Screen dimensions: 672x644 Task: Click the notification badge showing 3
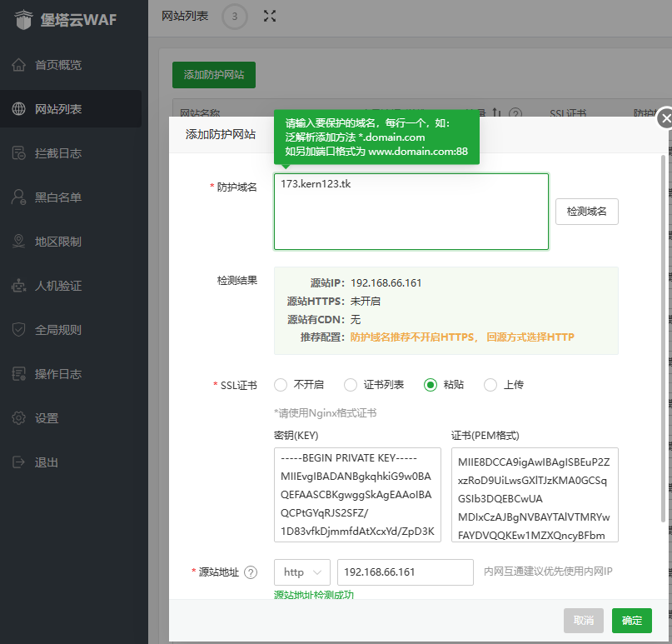coord(235,17)
